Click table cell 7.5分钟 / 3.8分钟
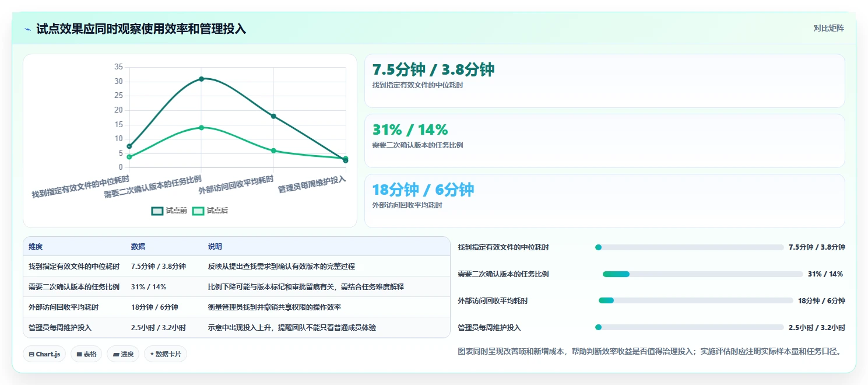 [159, 267]
